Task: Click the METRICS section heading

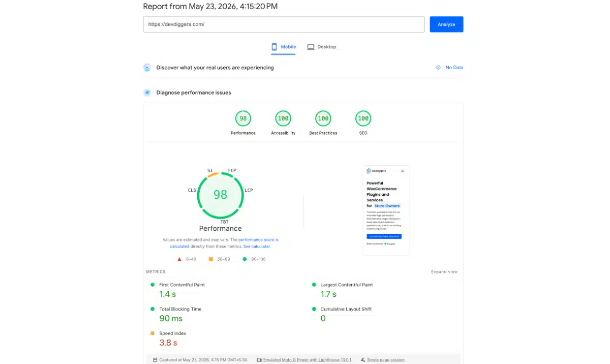Action: [x=156, y=272]
